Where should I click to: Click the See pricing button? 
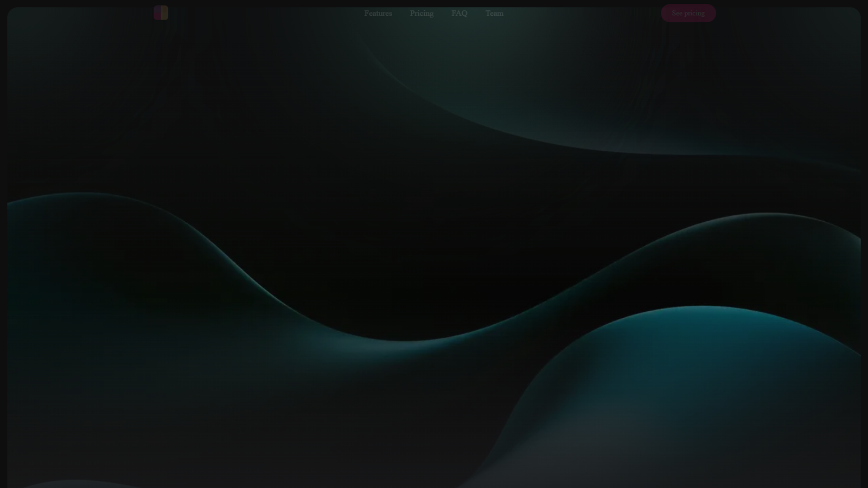688,13
